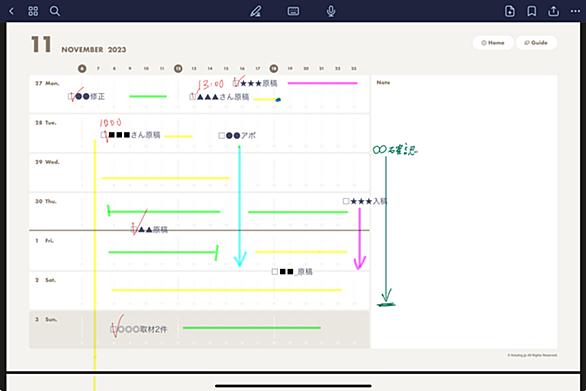
Task: Check the ■■■さん原稿 box on Tuesday
Action: (104, 135)
